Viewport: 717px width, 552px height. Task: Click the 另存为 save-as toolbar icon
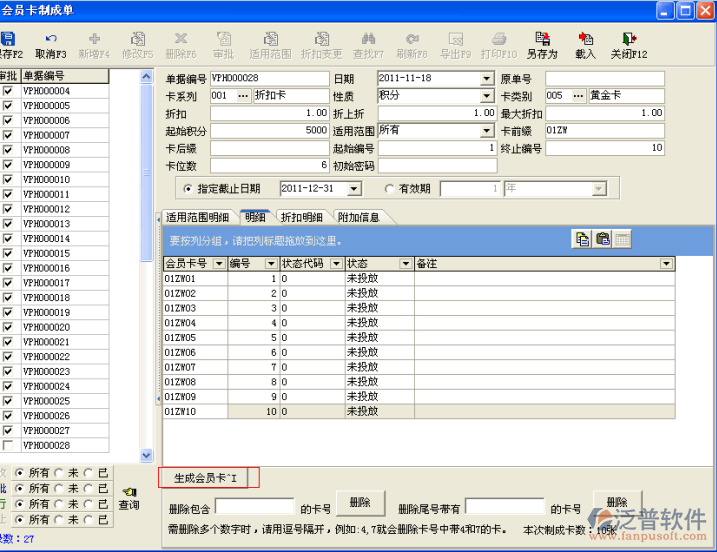tap(542, 44)
